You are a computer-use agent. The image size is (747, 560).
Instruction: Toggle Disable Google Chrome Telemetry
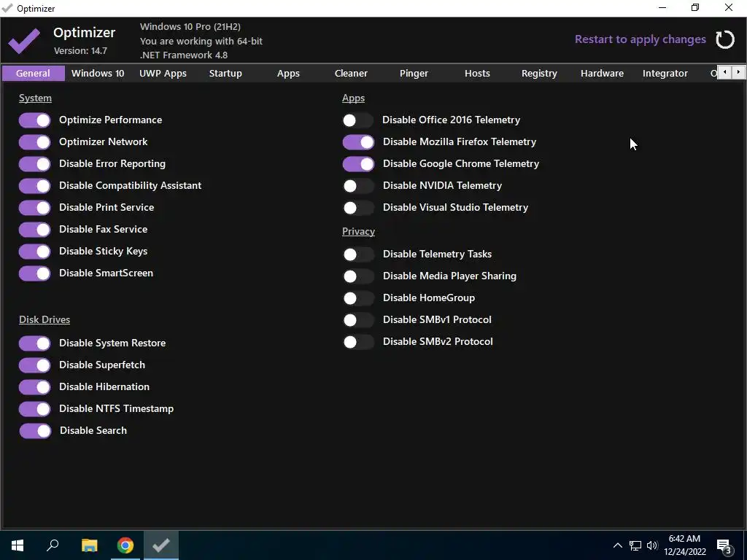click(358, 164)
